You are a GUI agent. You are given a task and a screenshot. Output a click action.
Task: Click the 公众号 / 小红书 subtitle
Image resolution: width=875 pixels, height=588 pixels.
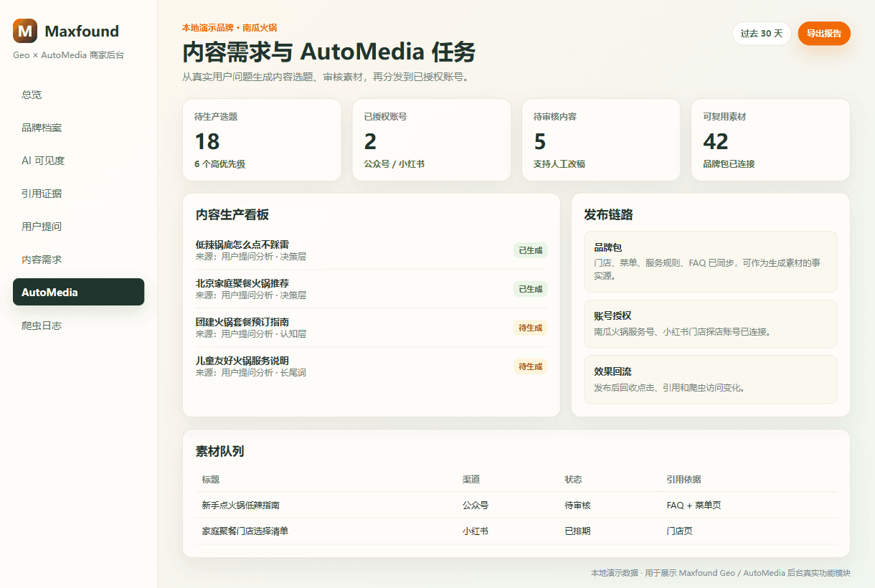pyautogui.click(x=394, y=164)
